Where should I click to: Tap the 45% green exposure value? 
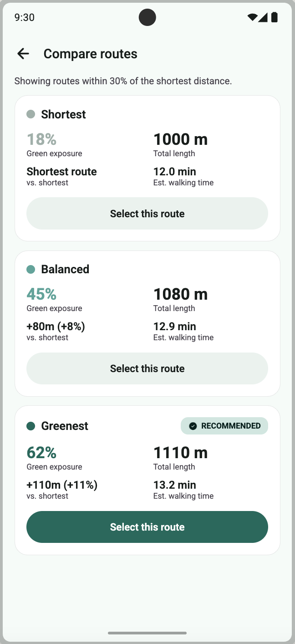point(41,294)
